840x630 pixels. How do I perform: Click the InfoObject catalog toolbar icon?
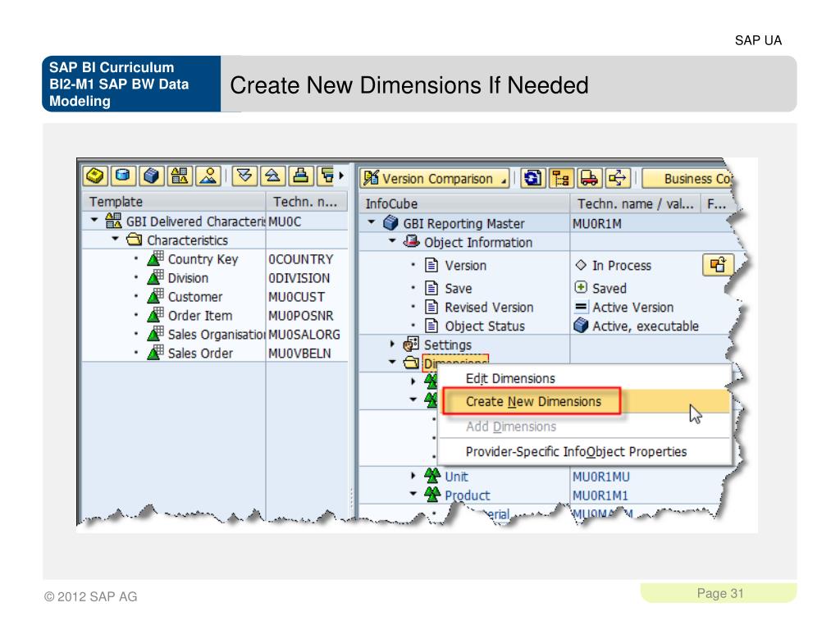pyautogui.click(x=180, y=176)
